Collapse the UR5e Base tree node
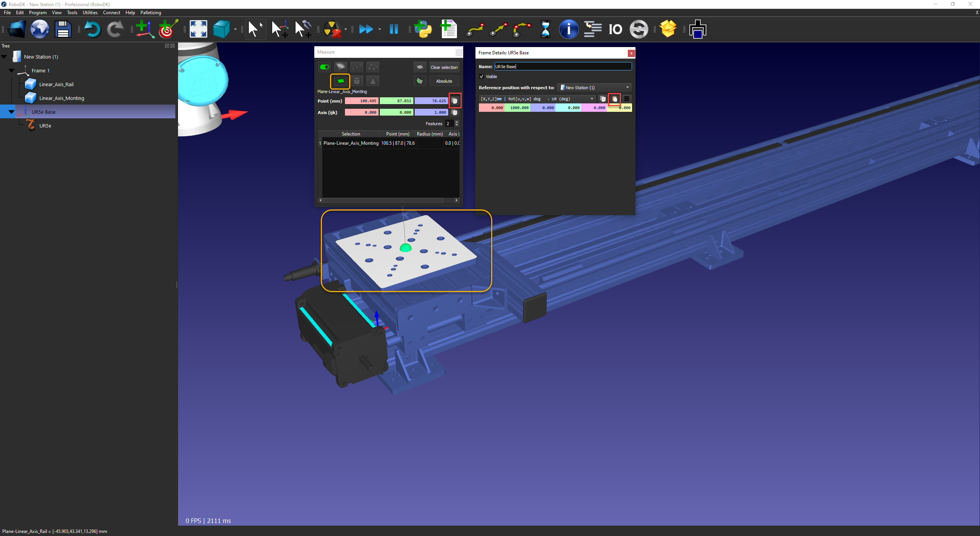The height and width of the screenshot is (536, 980). [x=11, y=112]
